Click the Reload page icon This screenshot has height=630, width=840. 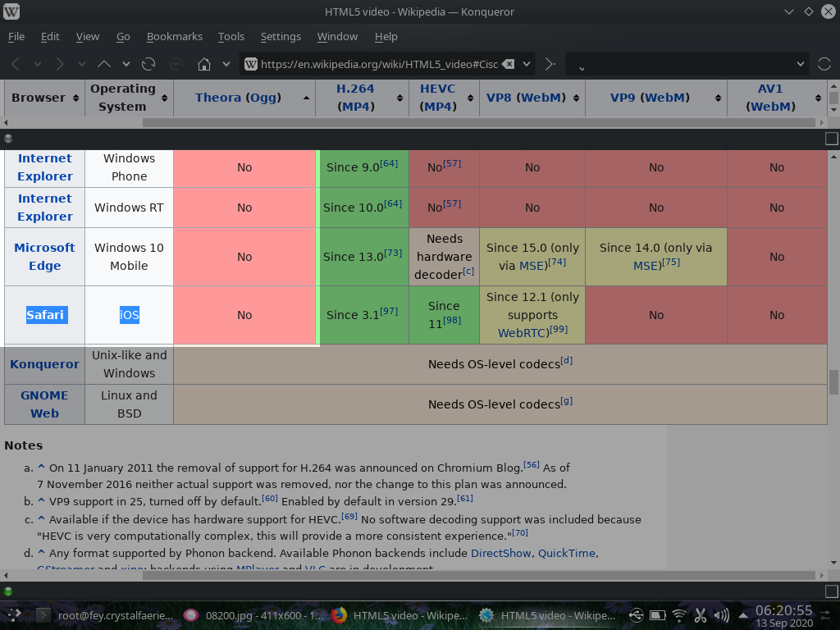pos(148,64)
